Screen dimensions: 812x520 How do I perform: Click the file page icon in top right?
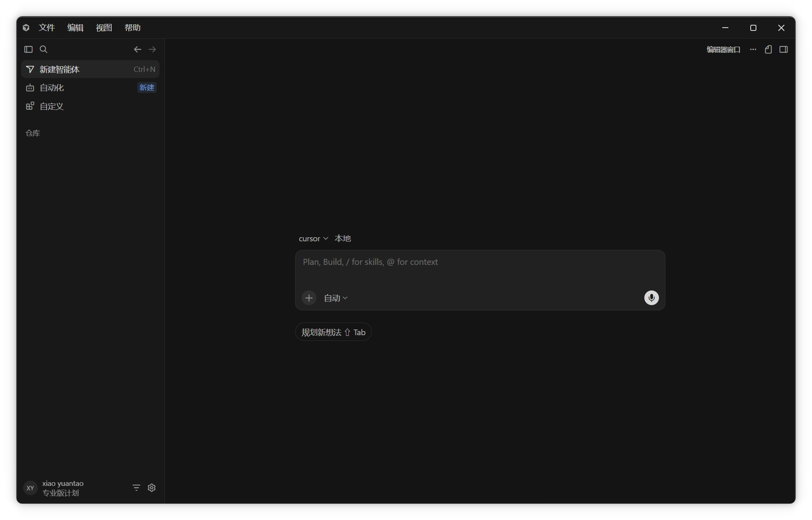coord(768,49)
